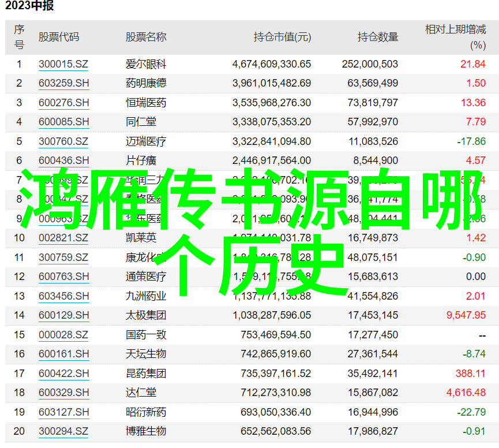The image size is (499, 448).
Task: Select stock code 603456.SH
Action: (64, 296)
